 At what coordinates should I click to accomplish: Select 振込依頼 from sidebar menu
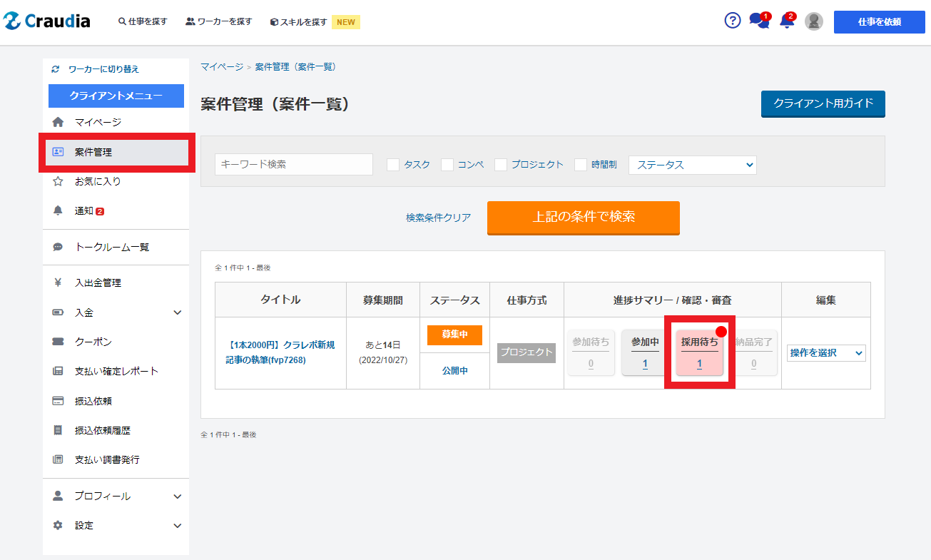tap(93, 401)
